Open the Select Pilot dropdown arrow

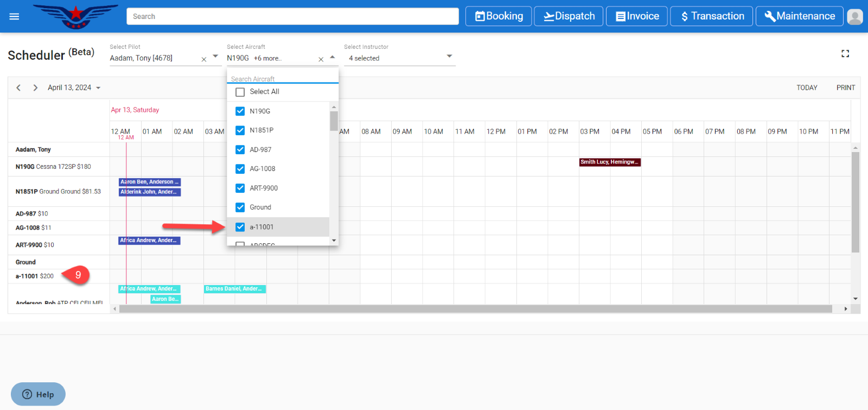click(x=215, y=56)
